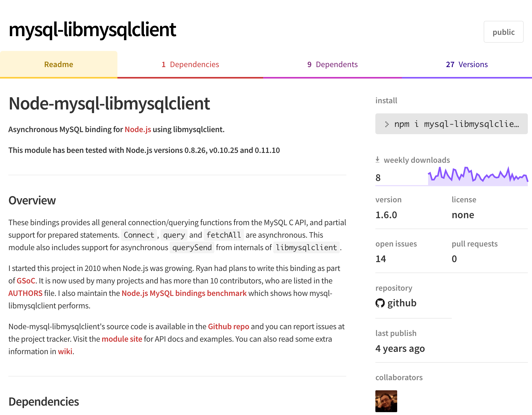This screenshot has width=532, height=415.
Task: Open the 1 Dependencies tab
Action: pyautogui.click(x=190, y=64)
